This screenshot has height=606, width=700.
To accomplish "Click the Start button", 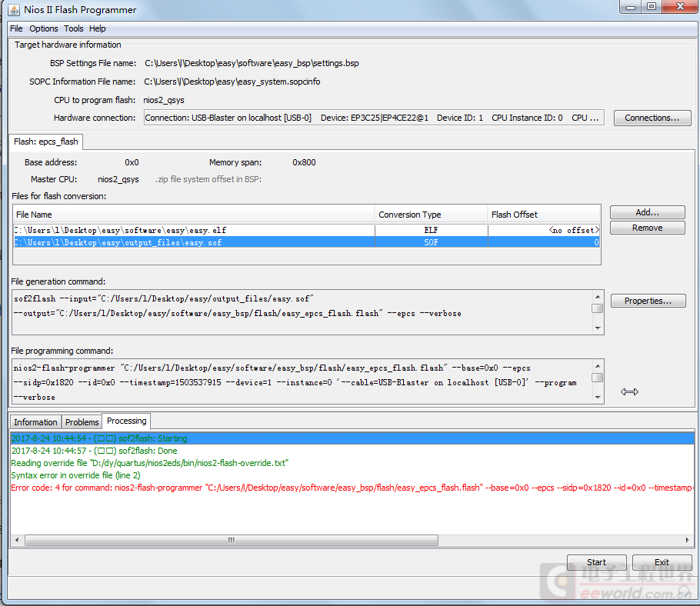I will 596,562.
